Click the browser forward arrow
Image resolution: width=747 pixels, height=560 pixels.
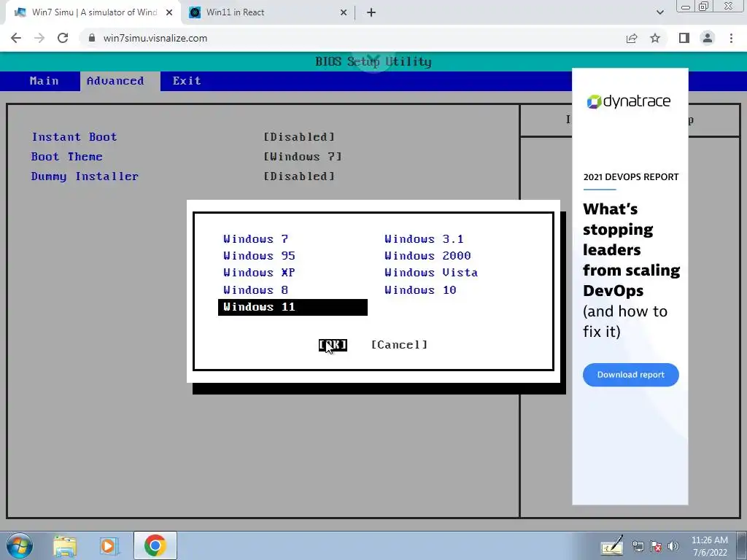tap(39, 38)
